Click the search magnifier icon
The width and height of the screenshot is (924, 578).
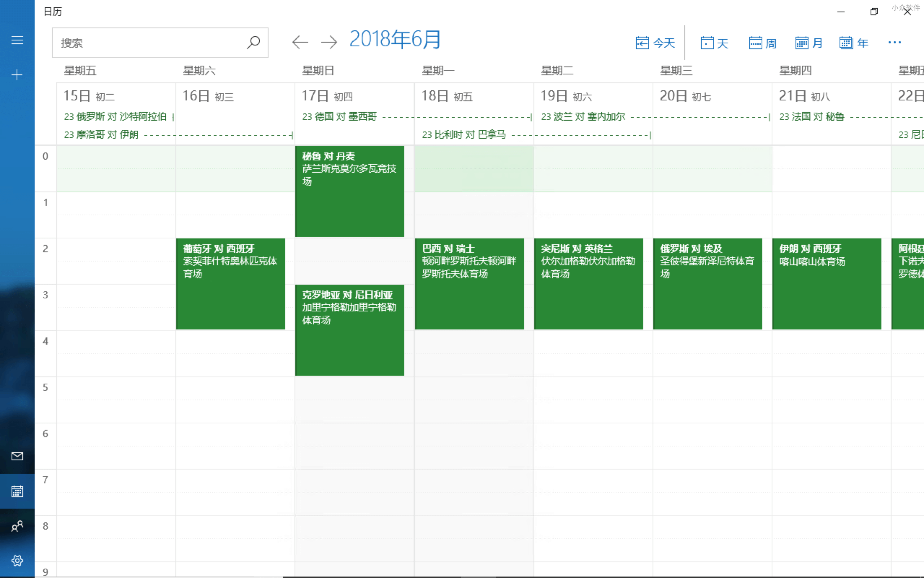[x=253, y=42]
